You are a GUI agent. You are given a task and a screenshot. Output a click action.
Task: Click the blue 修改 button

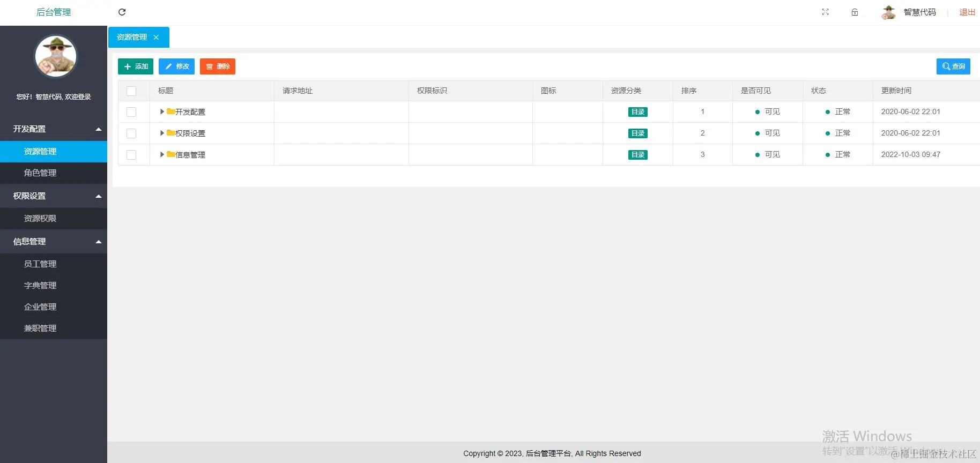click(x=176, y=66)
